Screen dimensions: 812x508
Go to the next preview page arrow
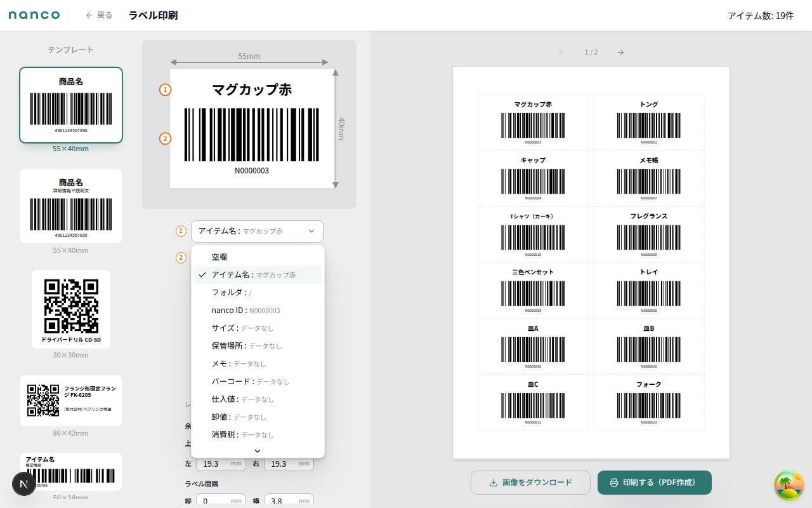coord(620,52)
